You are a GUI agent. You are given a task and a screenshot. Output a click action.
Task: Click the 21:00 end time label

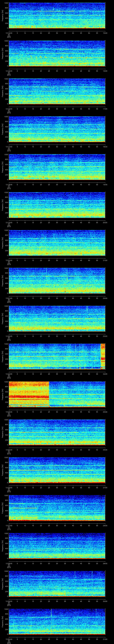coord(105,260)
